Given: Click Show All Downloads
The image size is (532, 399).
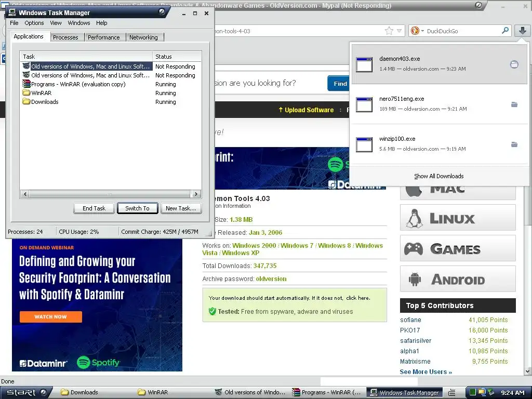Looking at the screenshot, I should click(x=438, y=176).
